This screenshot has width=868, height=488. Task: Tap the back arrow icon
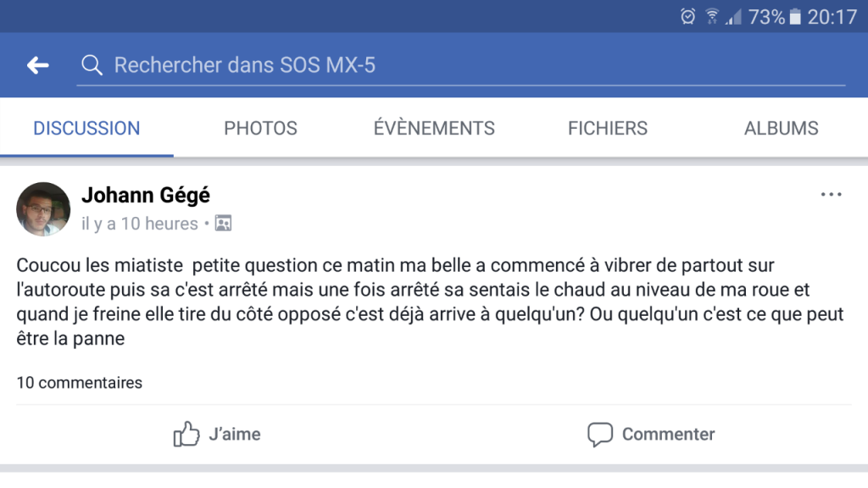37,65
